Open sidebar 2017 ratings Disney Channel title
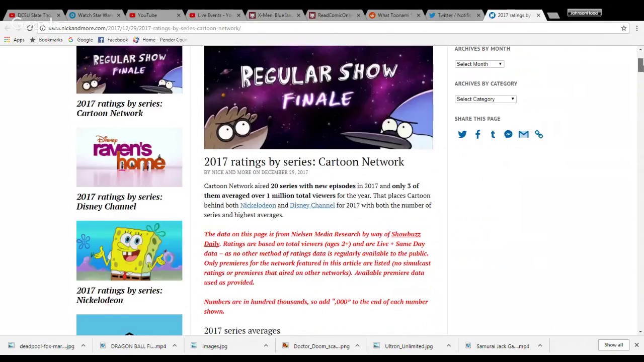644x362 pixels. coord(119,202)
